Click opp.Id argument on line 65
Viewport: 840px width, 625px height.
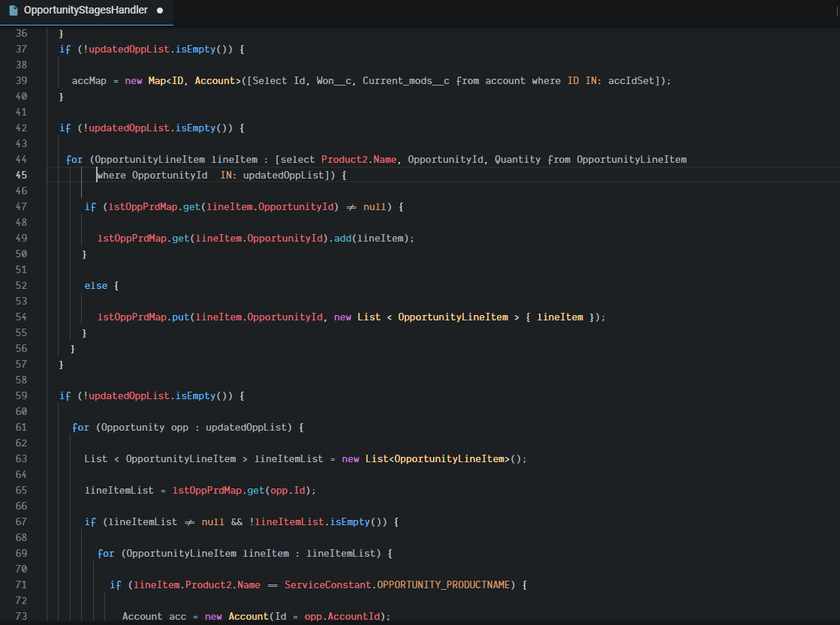point(290,490)
